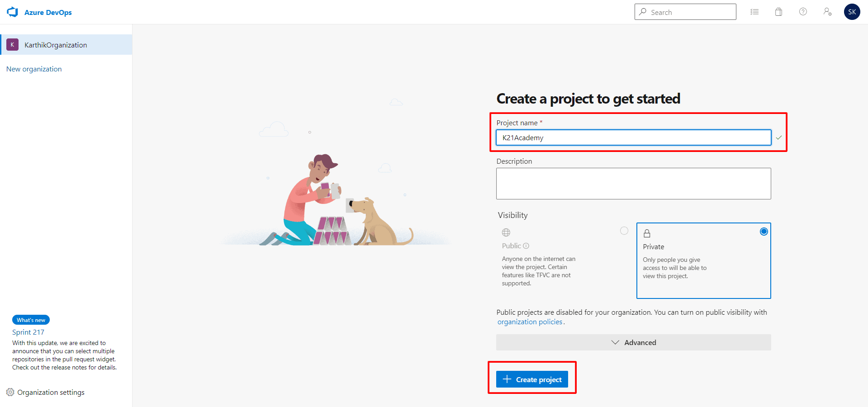The width and height of the screenshot is (868, 407).
Task: Open the help question mark icon
Action: point(803,12)
